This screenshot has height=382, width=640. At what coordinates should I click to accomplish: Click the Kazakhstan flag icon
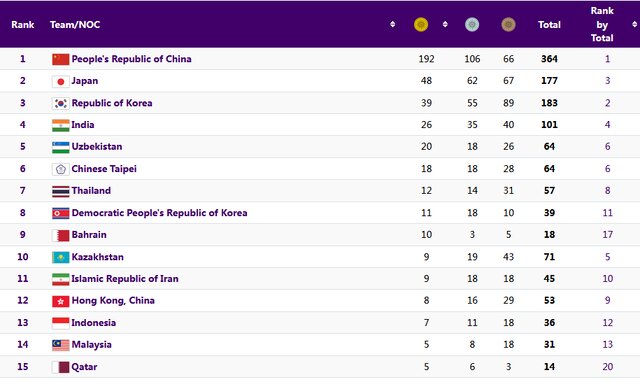click(x=60, y=257)
